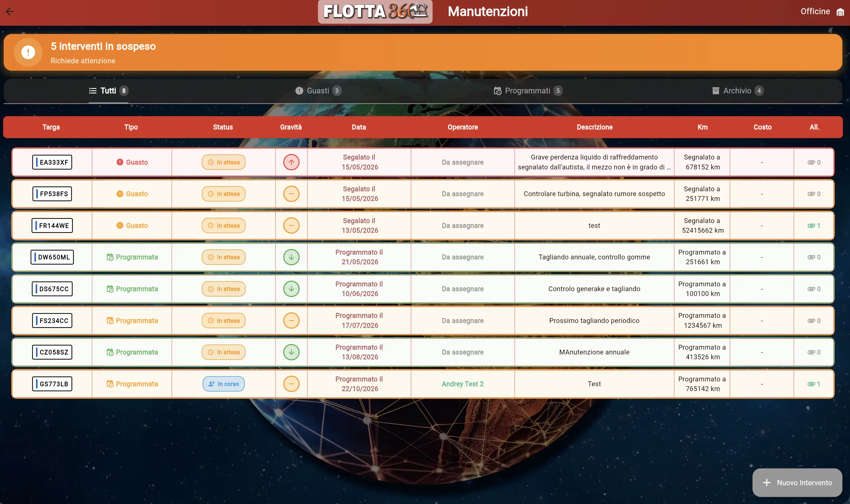Click In corso status badge for GS773LB

[223, 384]
